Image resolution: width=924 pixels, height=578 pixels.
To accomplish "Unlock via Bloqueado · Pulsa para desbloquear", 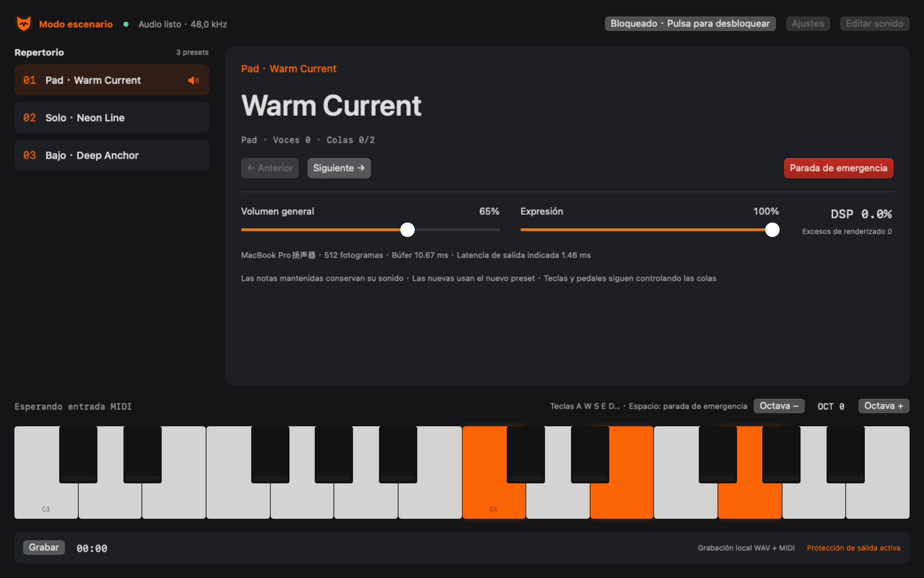I will [690, 24].
